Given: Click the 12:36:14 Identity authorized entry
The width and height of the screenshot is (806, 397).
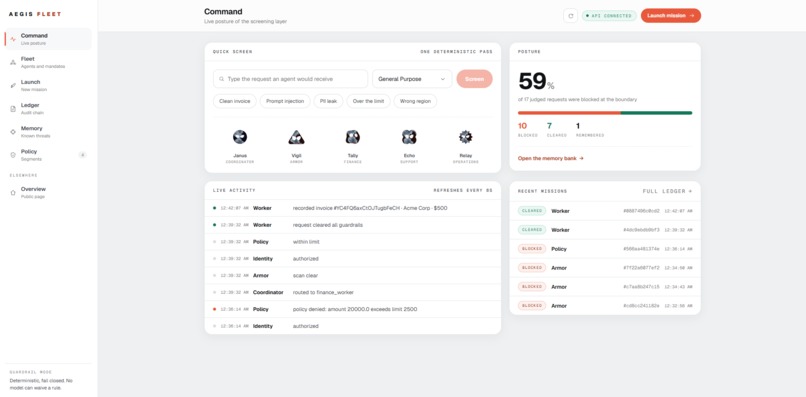Looking at the screenshot, I should [353, 326].
